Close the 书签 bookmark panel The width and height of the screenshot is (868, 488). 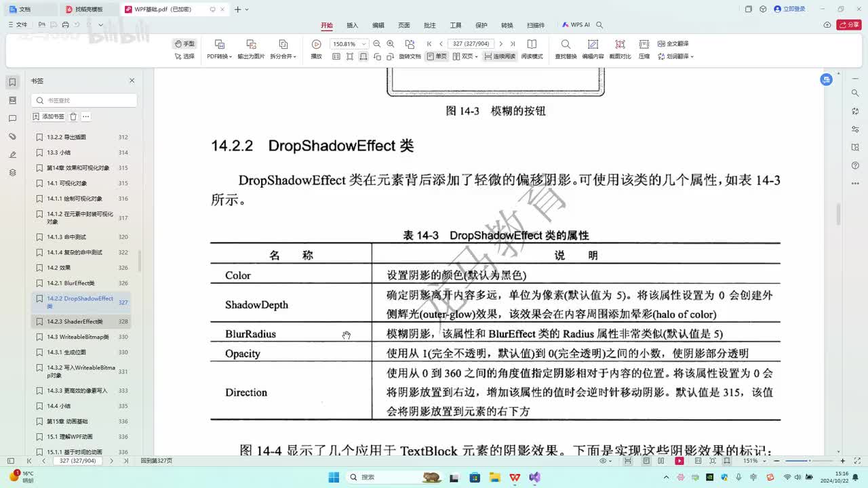(132, 81)
